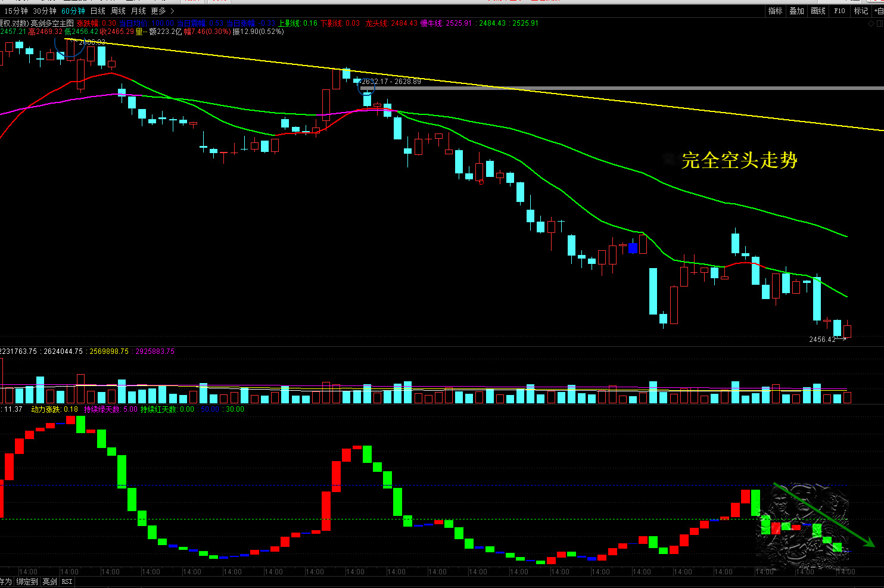Click the 持续红天数: 0.00 readout
This screenshot has width=884, height=588.
click(x=167, y=409)
